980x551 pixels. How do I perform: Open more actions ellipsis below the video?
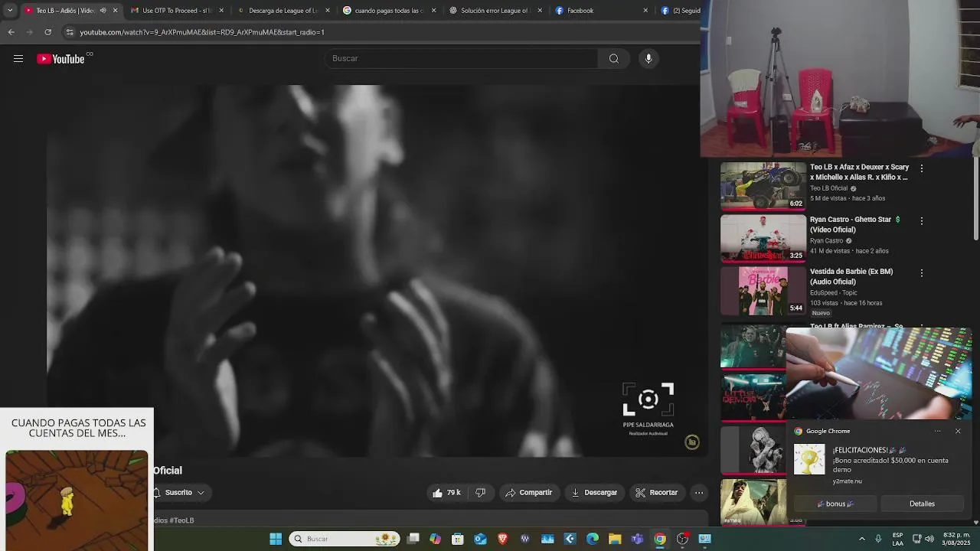click(x=699, y=493)
